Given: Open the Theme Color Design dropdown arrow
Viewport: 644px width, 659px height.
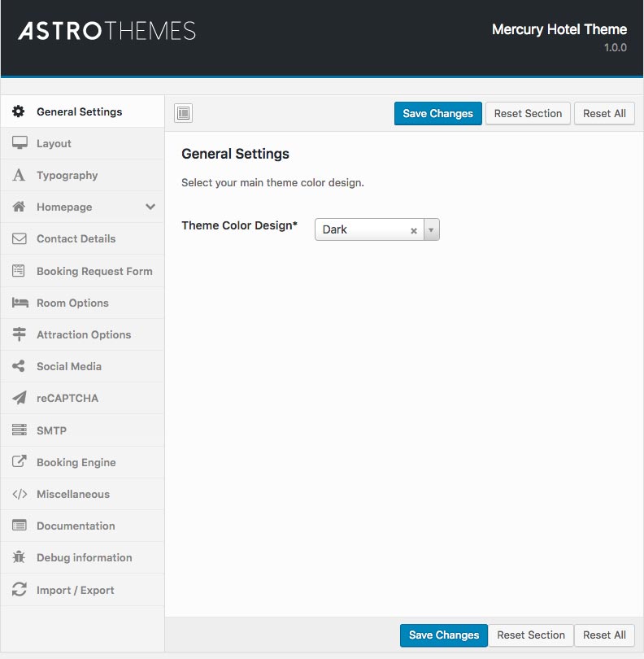Looking at the screenshot, I should [432, 230].
